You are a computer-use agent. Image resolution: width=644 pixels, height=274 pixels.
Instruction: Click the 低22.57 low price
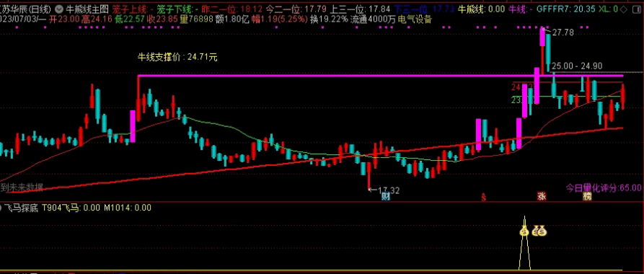129,19
